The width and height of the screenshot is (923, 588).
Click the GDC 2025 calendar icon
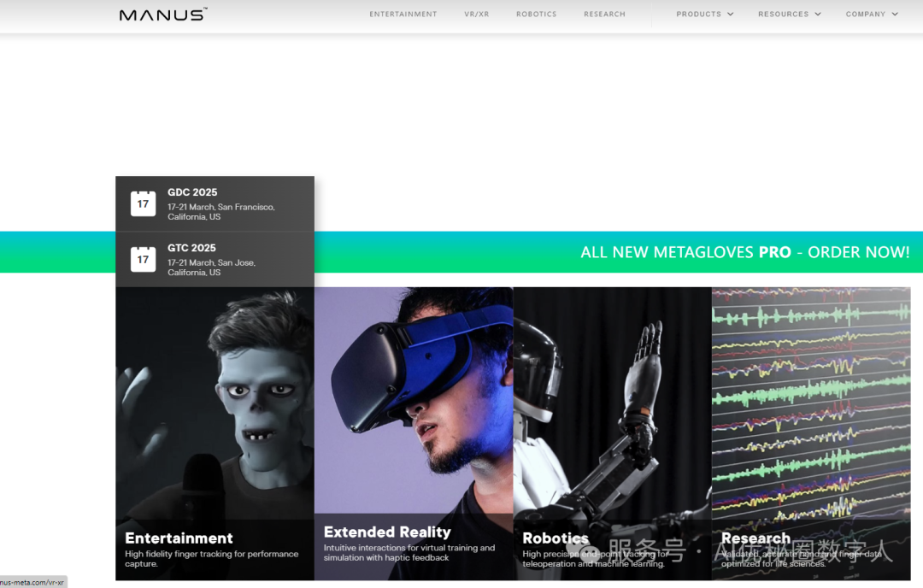(x=143, y=203)
